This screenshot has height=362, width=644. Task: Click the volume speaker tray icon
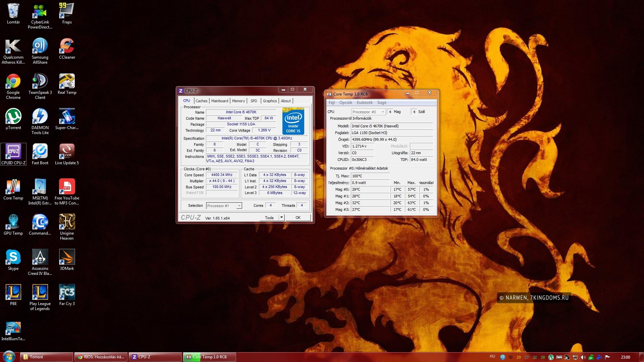click(x=583, y=357)
